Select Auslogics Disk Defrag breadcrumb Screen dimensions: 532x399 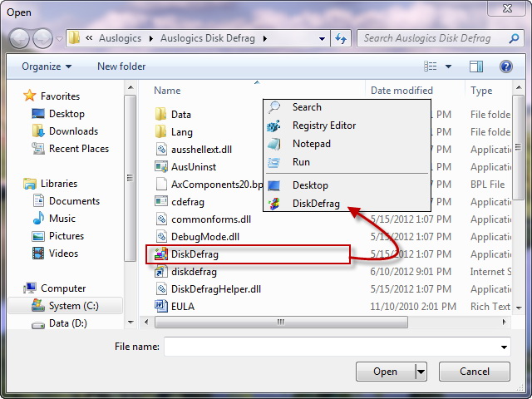coord(208,38)
